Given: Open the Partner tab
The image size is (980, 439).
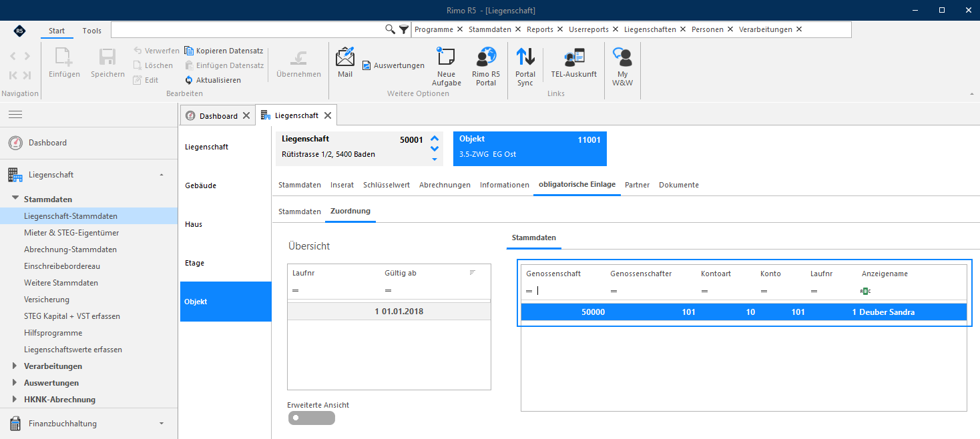Looking at the screenshot, I should coord(637,185).
